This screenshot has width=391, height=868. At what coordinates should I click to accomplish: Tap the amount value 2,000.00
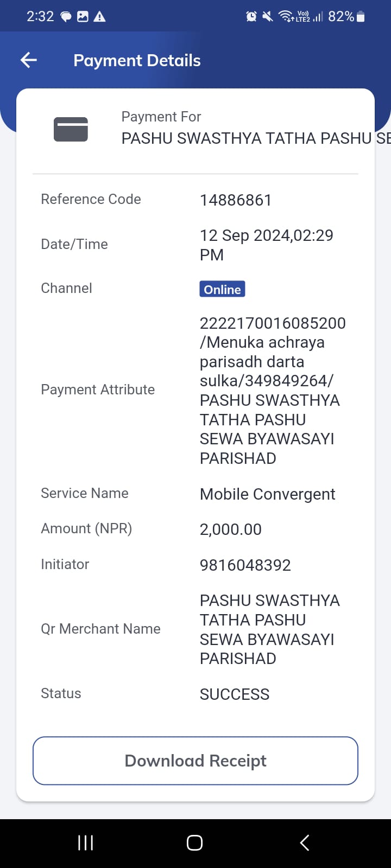[231, 529]
